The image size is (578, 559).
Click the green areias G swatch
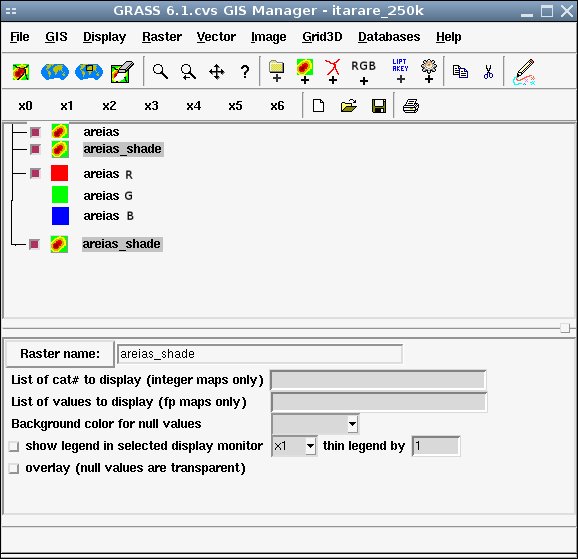[60, 194]
